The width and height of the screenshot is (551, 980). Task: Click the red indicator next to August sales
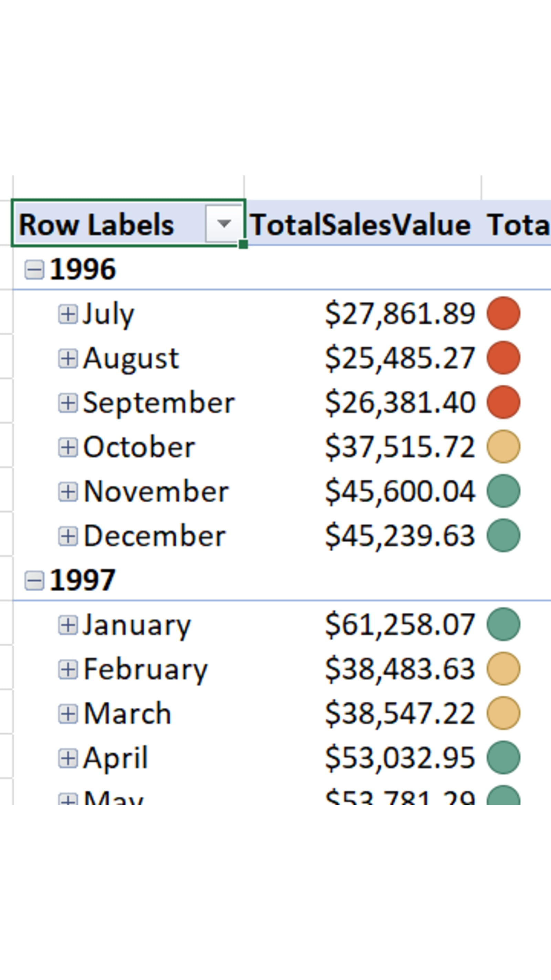pyautogui.click(x=503, y=358)
